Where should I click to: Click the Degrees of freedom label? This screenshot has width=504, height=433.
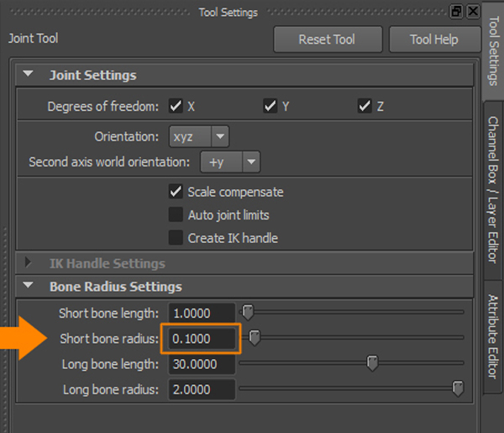click(x=102, y=106)
